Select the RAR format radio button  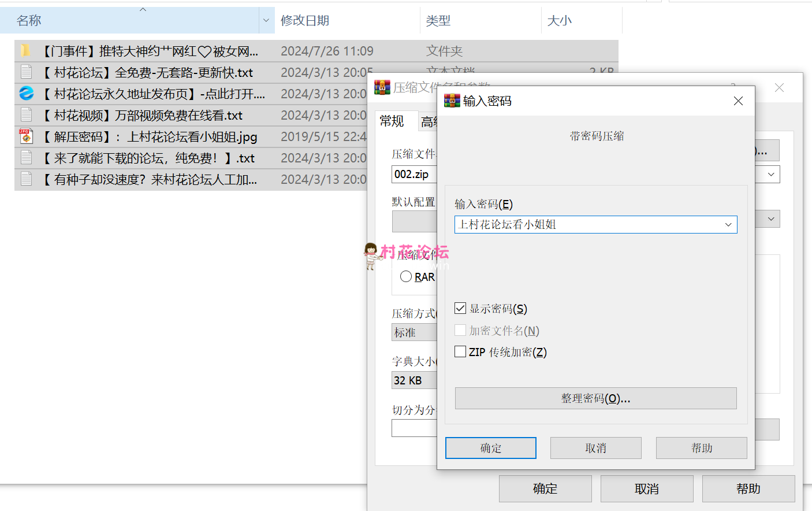(x=406, y=277)
